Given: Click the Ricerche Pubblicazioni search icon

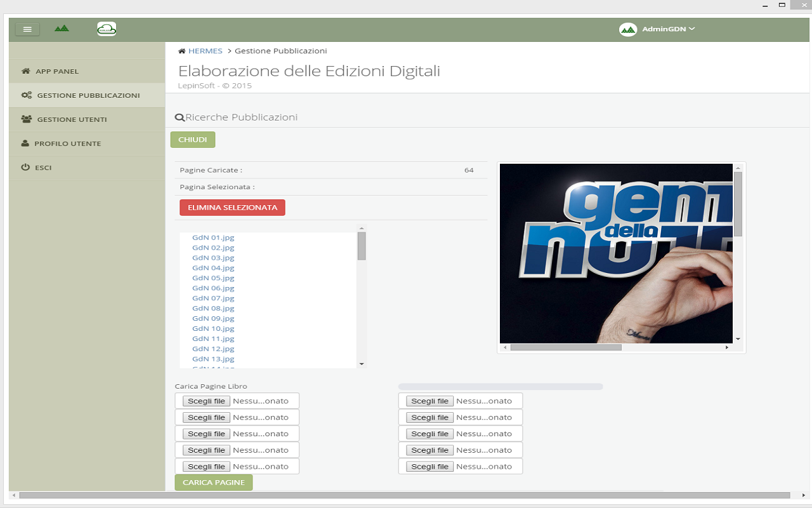Looking at the screenshot, I should coord(180,117).
